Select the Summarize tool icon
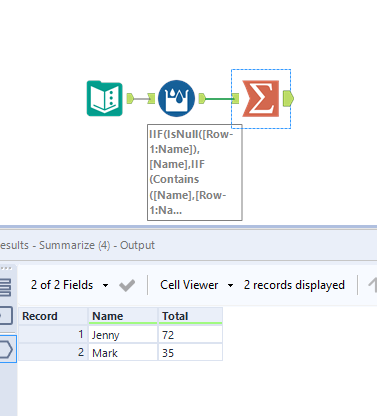This screenshot has width=377, height=416. (261, 99)
